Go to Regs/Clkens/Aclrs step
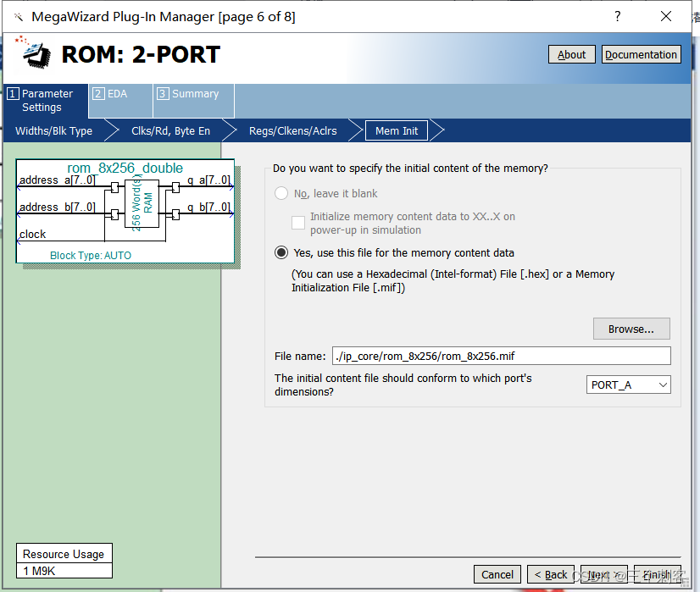700x592 pixels. click(x=293, y=130)
